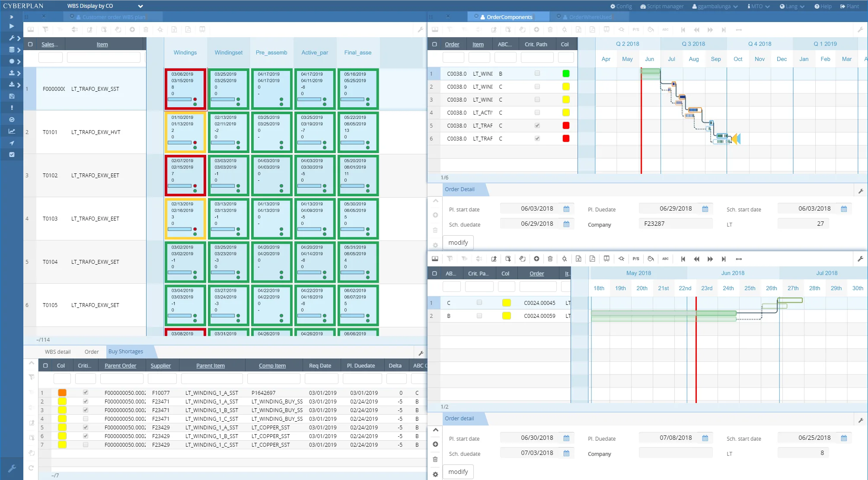This screenshot has width=868, height=480.
Task: Click the lower modify button
Action: [x=458, y=472]
